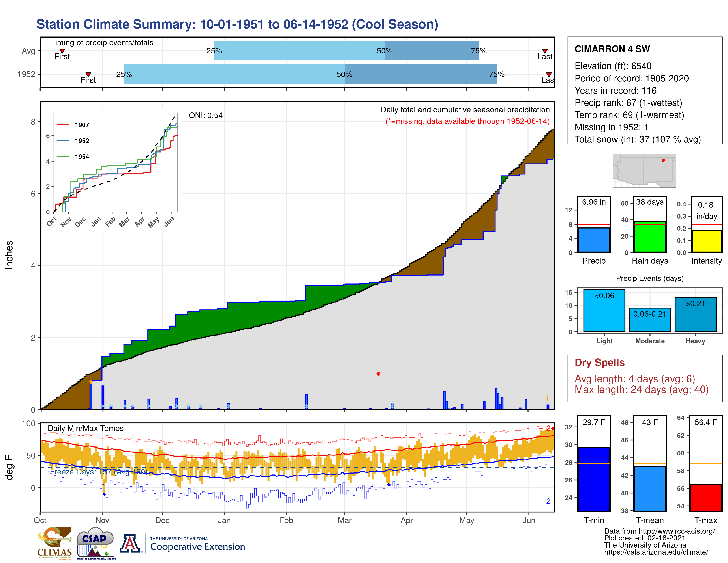Click the 1907 red legend line
Screen dimensions: 728x563
(63, 125)
